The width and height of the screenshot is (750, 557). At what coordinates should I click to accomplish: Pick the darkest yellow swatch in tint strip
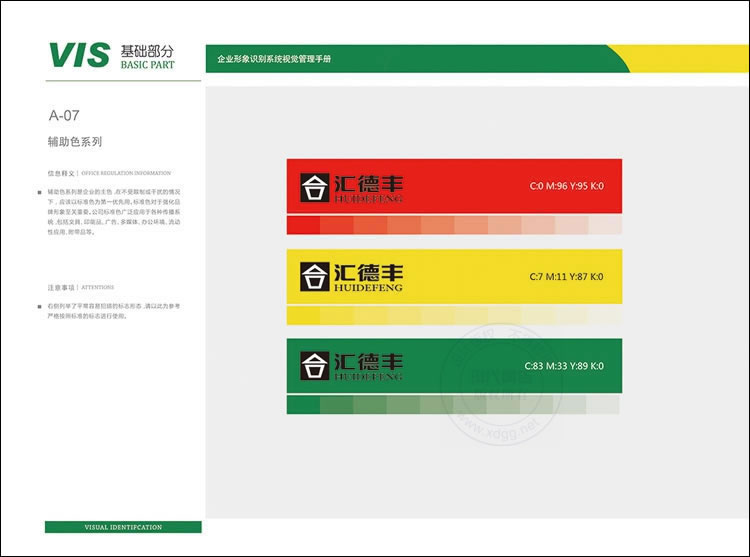coord(302,315)
